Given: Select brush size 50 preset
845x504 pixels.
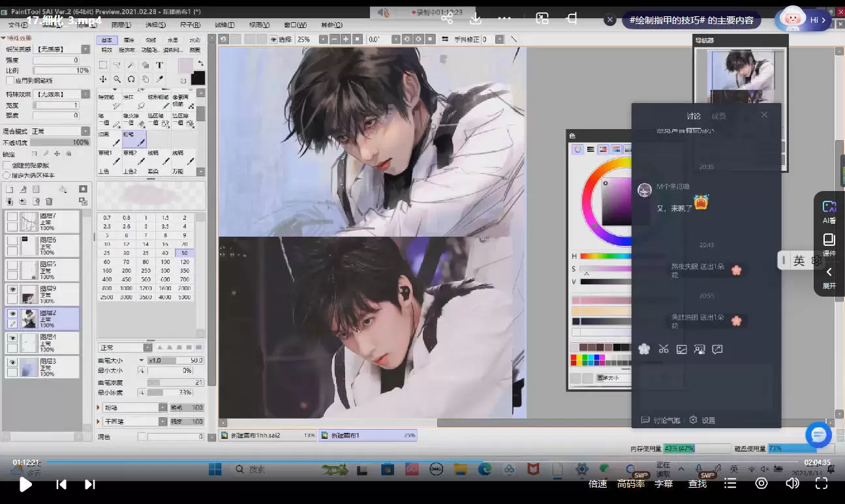Looking at the screenshot, I should pyautogui.click(x=185, y=252).
